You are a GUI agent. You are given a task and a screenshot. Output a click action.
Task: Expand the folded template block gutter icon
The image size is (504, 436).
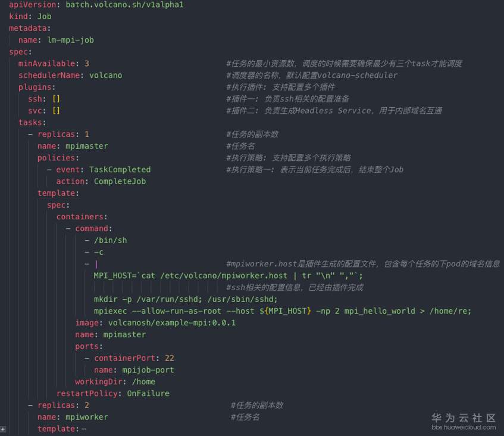click(x=3, y=428)
